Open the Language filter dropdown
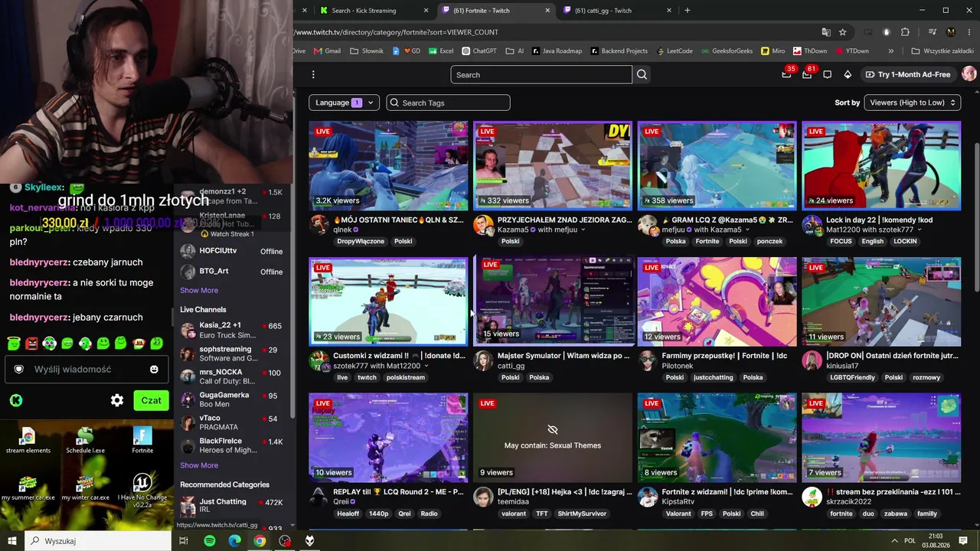 344,103
